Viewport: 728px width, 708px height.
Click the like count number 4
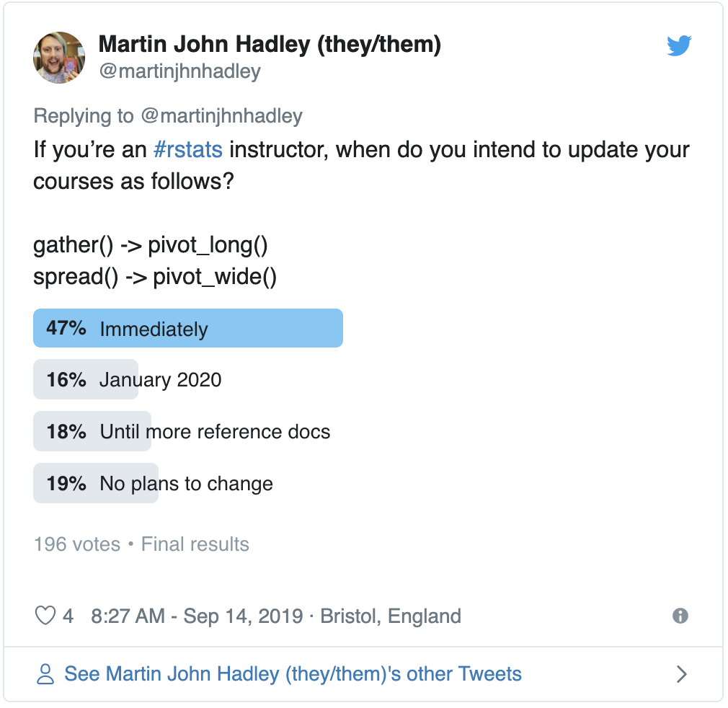(68, 616)
